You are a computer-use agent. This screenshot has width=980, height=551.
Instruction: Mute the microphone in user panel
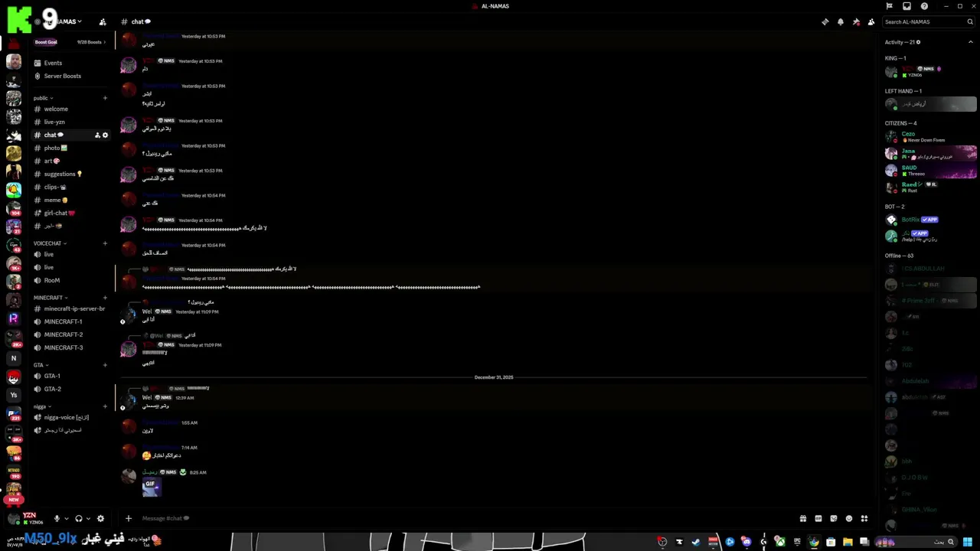click(x=56, y=518)
